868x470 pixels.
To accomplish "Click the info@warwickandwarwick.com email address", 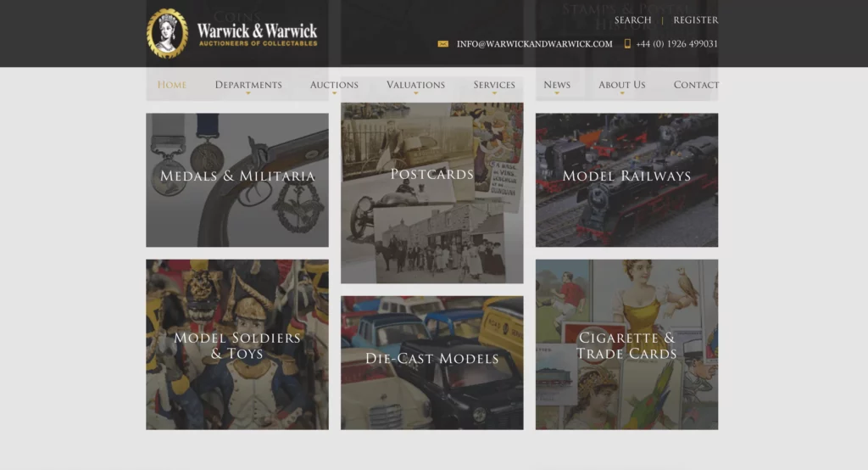I will [535, 44].
